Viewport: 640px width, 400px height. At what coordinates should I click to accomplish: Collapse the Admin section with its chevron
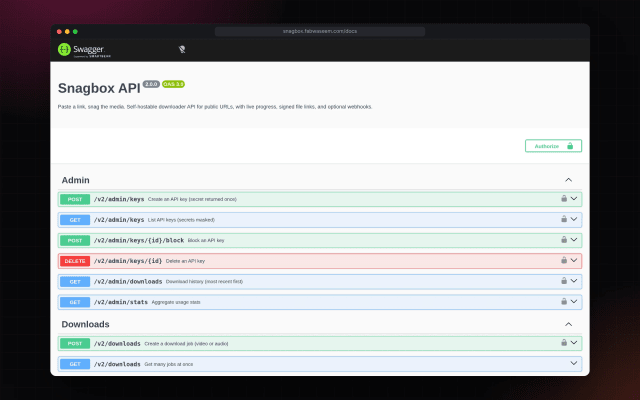tap(568, 180)
